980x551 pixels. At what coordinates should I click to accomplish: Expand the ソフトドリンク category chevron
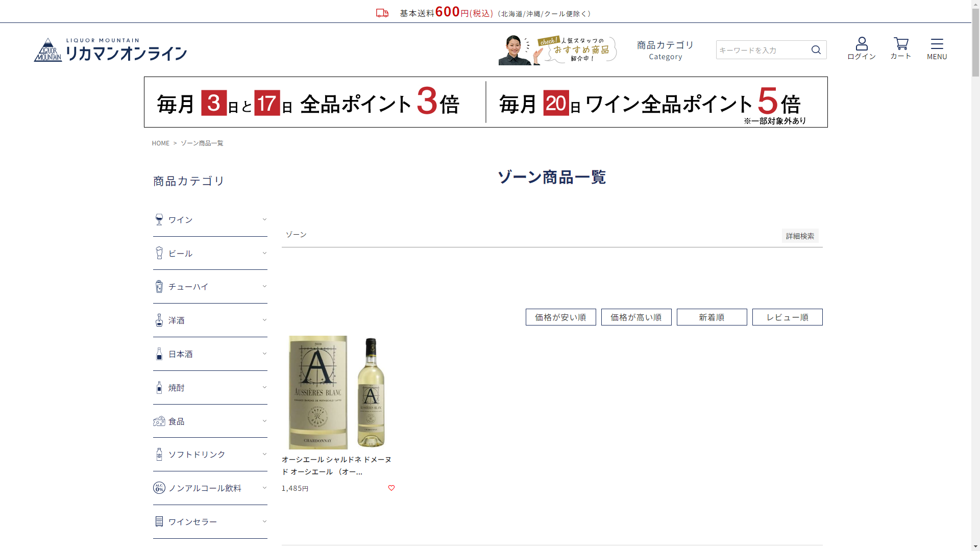(264, 454)
